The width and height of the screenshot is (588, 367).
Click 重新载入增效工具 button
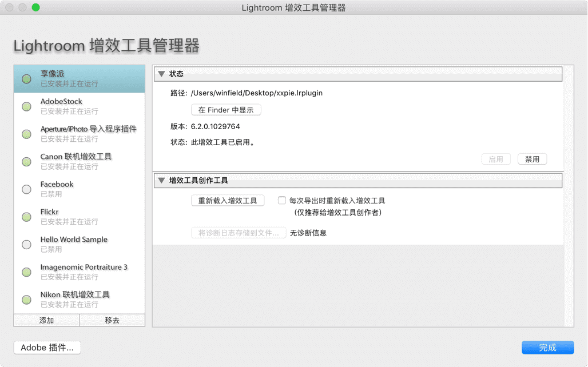(x=228, y=201)
